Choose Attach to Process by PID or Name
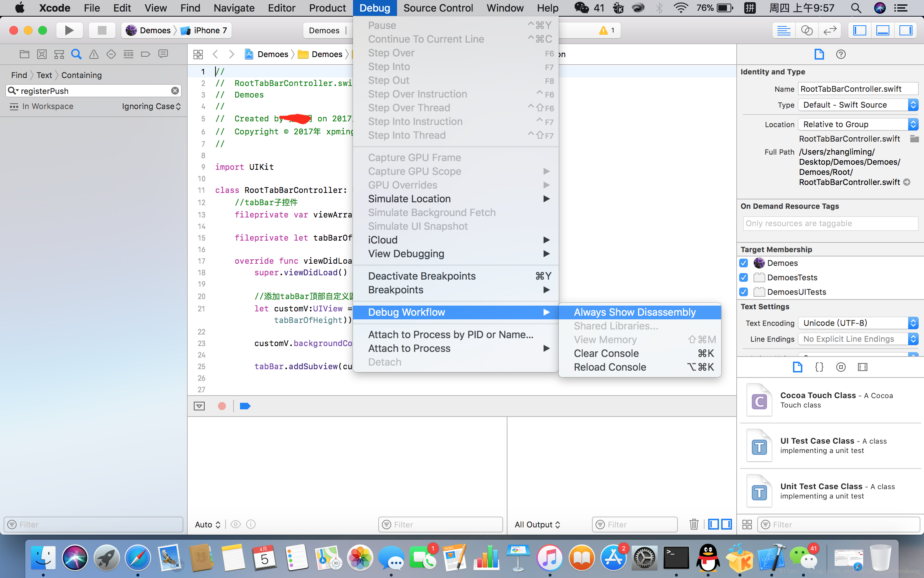This screenshot has width=924, height=578. (456, 335)
